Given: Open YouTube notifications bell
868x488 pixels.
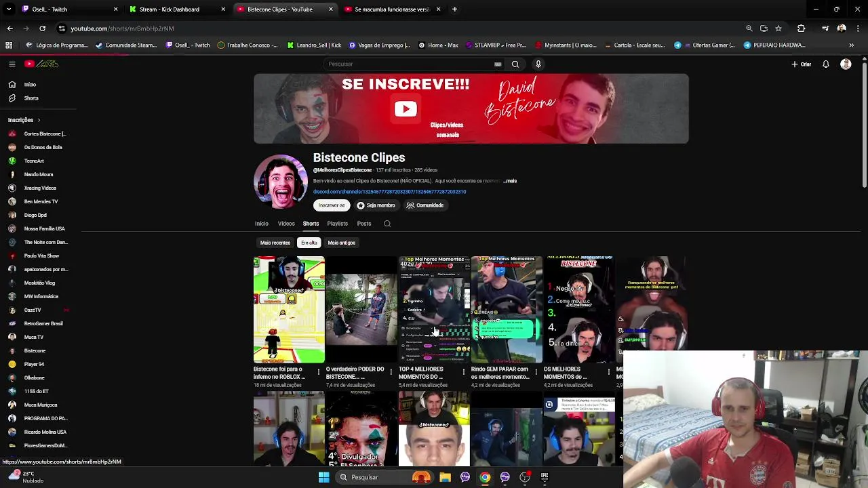Looking at the screenshot, I should point(826,64).
